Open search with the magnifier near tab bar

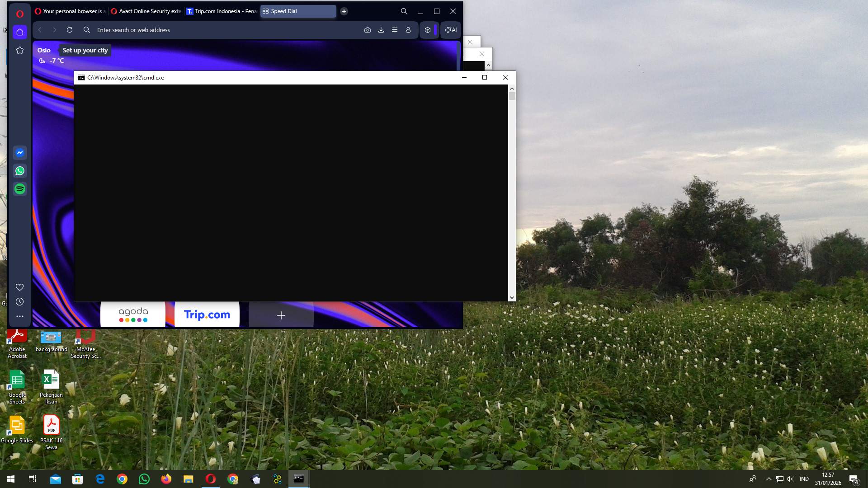tap(404, 11)
